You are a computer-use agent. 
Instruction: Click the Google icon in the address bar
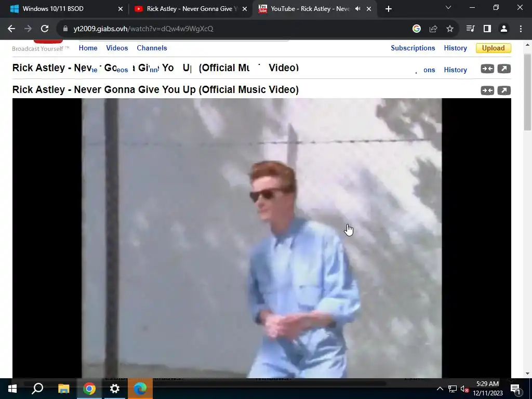(x=417, y=29)
